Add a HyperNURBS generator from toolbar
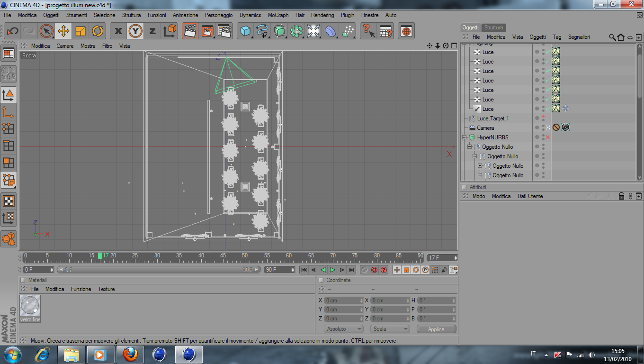Viewport: 644px width, 364px height. click(279, 31)
